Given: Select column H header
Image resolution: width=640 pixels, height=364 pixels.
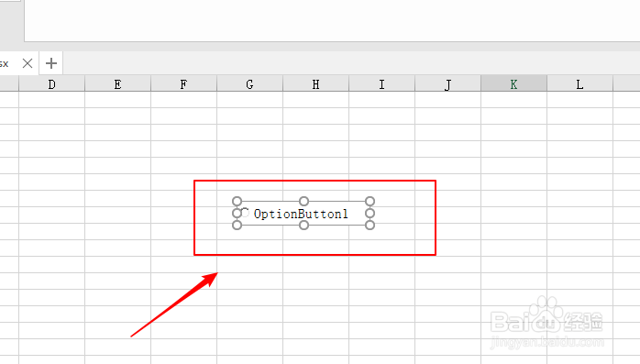Looking at the screenshot, I should tap(316, 84).
